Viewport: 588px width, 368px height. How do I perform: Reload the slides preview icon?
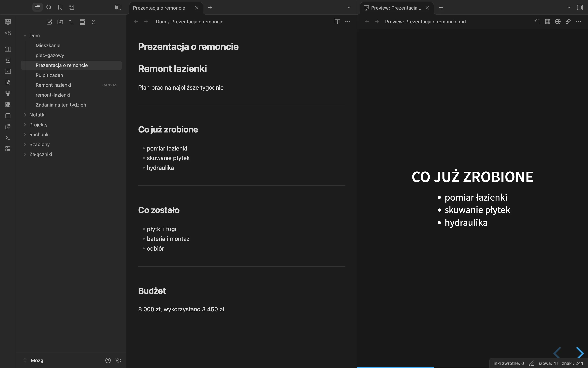(537, 22)
